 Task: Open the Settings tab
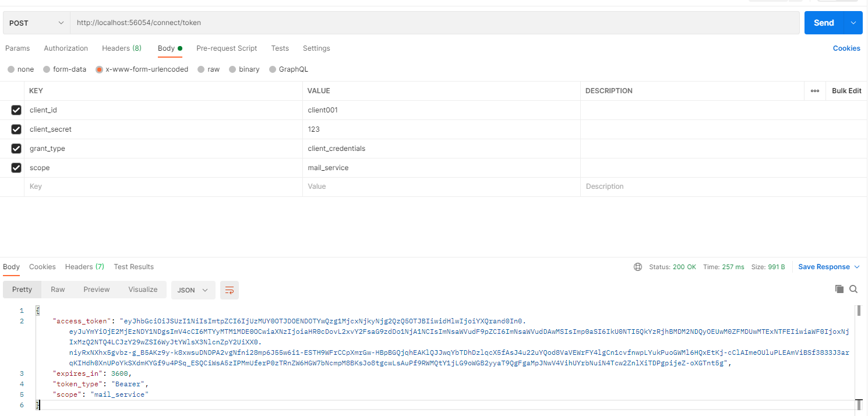click(x=316, y=48)
